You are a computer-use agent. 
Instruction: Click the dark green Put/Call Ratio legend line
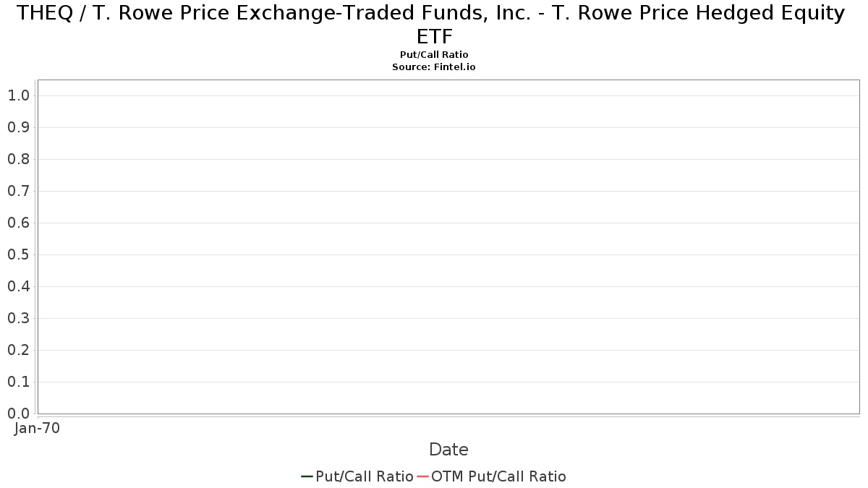(307, 476)
